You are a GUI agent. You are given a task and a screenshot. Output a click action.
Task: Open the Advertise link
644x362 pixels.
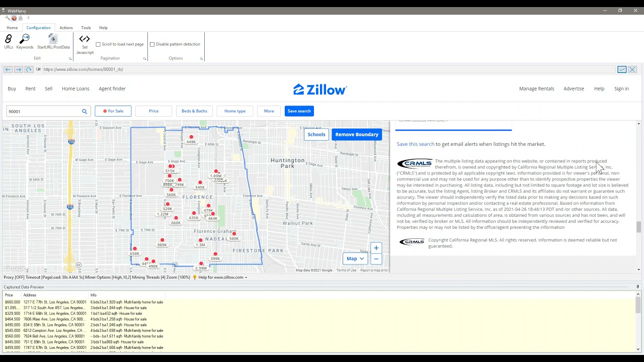tap(574, 88)
